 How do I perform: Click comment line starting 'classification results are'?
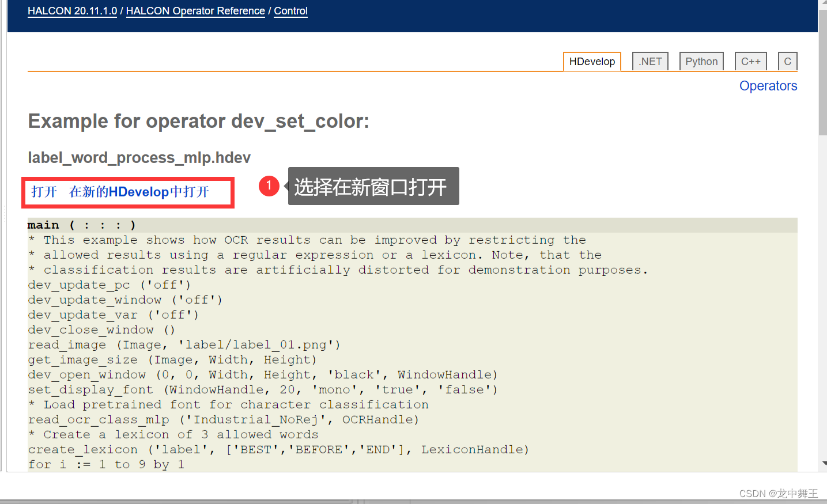(x=338, y=270)
